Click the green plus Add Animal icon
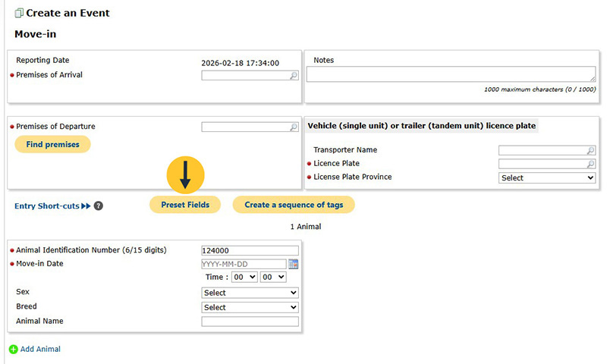The width and height of the screenshot is (607, 364). click(x=13, y=350)
